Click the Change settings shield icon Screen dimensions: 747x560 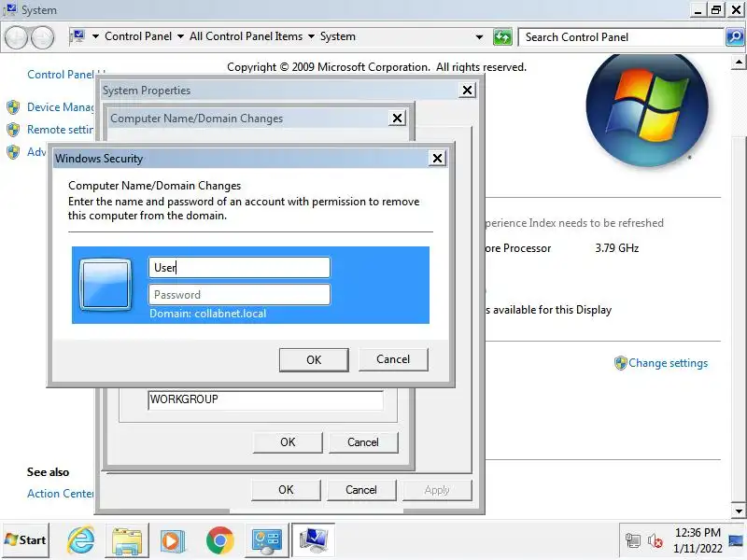click(x=620, y=363)
